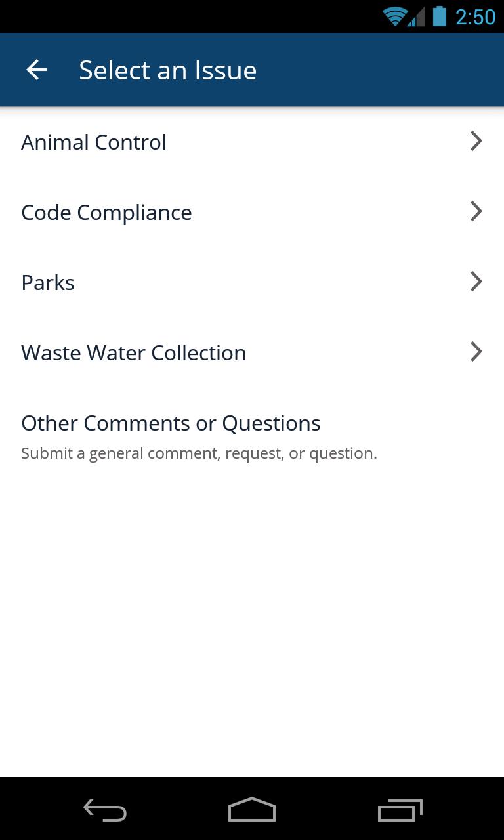Viewport: 504px width, 840px height.
Task: Tap the back arrow in the header
Action: (37, 70)
